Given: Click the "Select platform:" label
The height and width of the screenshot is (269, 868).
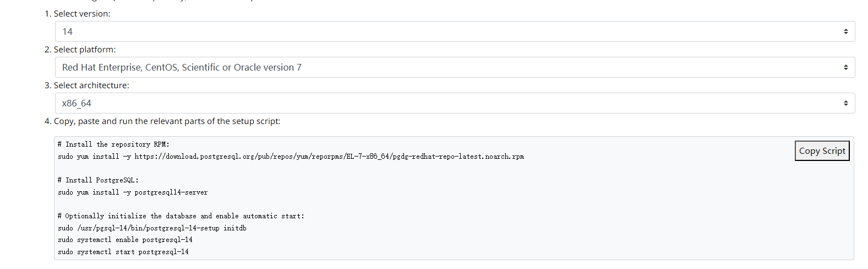Looking at the screenshot, I should coord(84,50).
